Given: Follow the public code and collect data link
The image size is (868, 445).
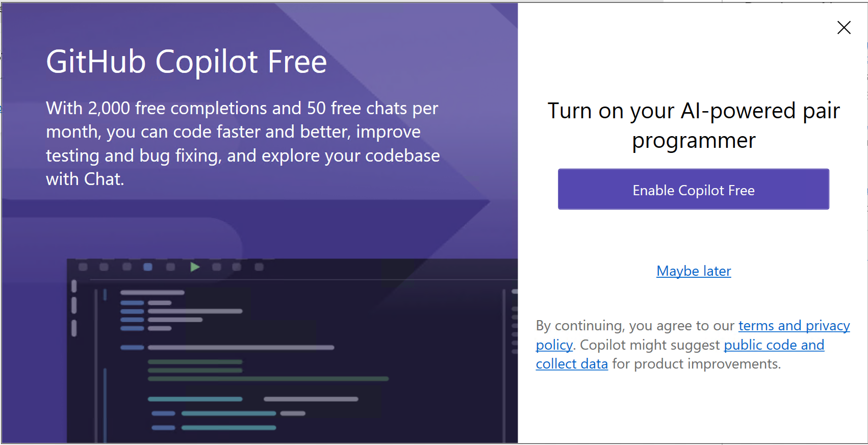Looking at the screenshot, I should click(774, 345).
